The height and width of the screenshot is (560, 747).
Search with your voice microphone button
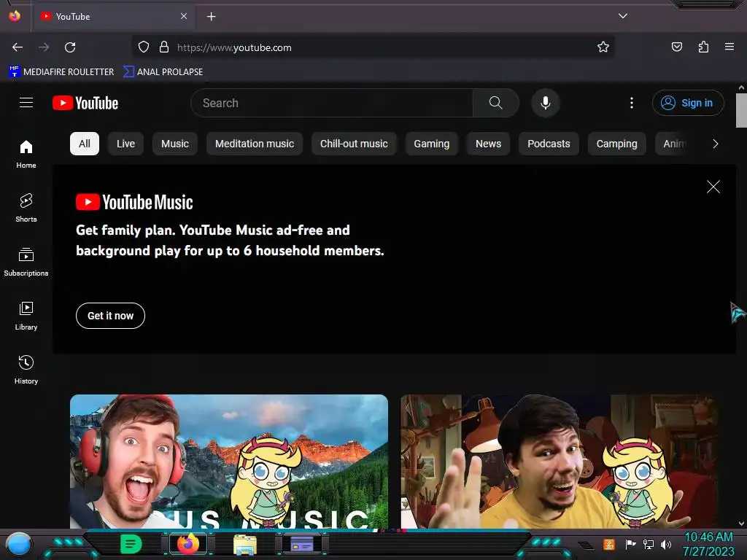pyautogui.click(x=546, y=103)
